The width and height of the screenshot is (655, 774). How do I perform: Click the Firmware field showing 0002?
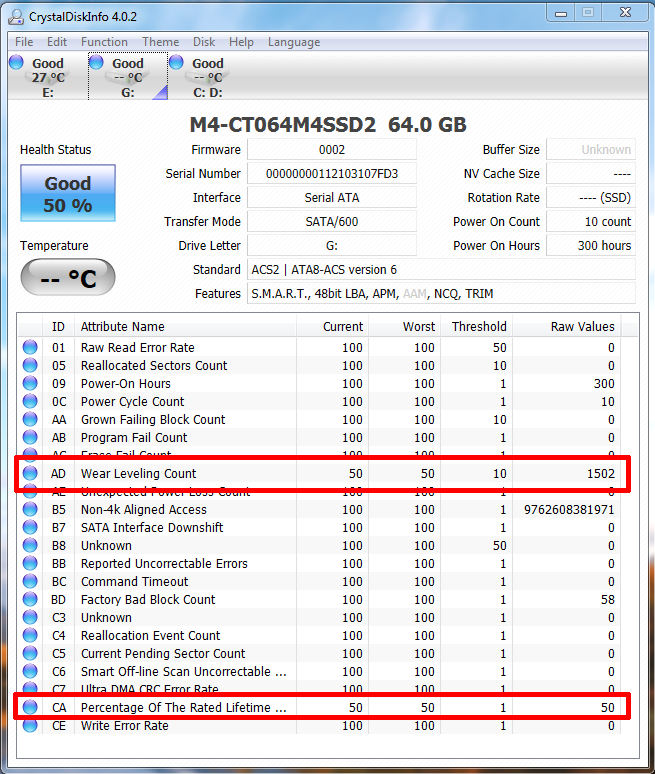tap(332, 150)
